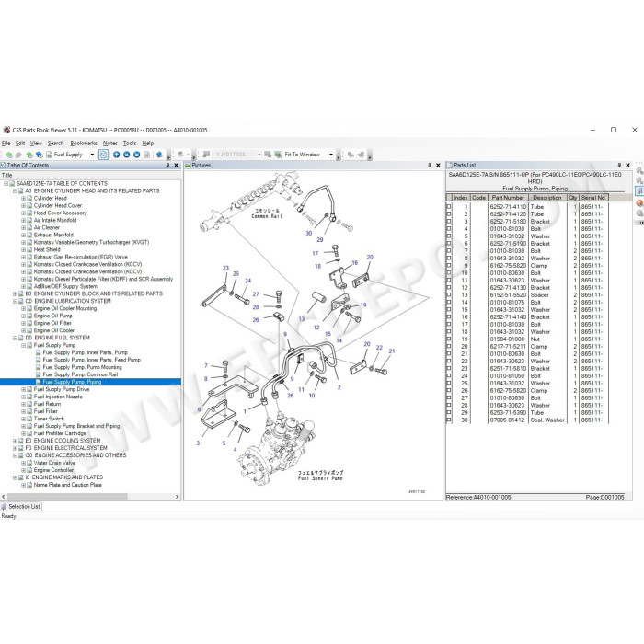644x644 pixels.
Task: Open the Fit To Window zoom dropdown
Action: [331, 155]
